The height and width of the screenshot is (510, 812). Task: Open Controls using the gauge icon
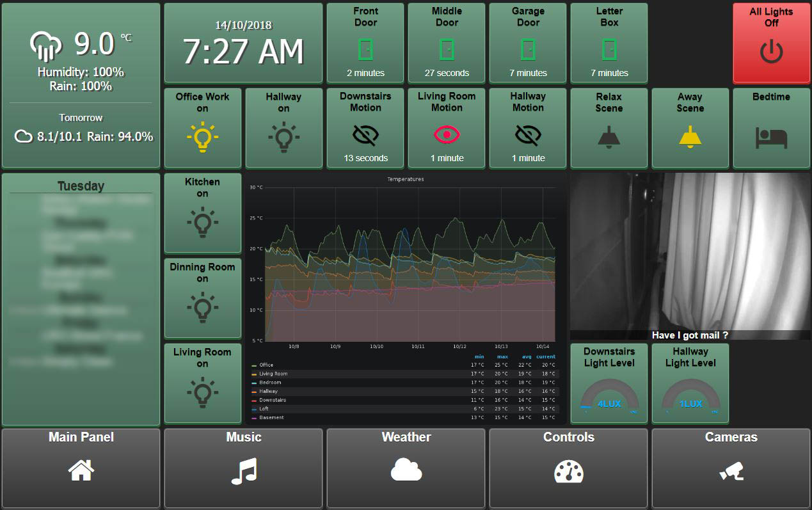[568, 470]
